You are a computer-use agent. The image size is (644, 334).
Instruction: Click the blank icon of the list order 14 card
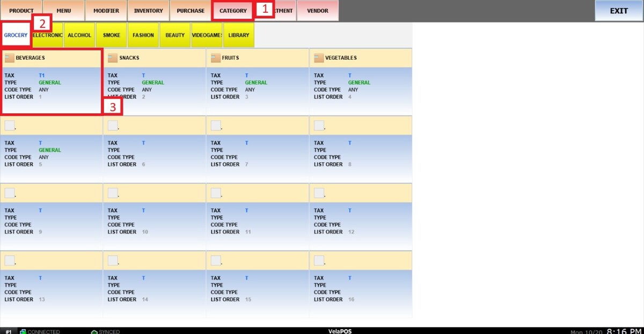pyautogui.click(x=113, y=260)
